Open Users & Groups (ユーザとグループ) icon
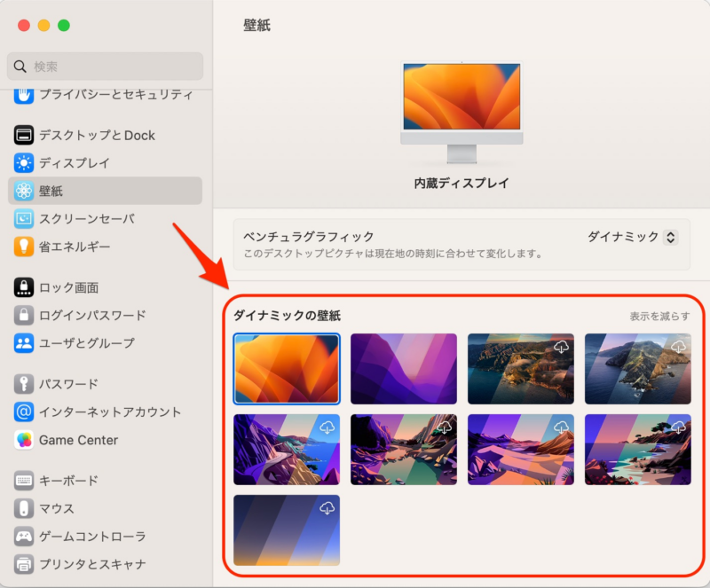Viewport: 710px width, 588px height. click(24, 343)
